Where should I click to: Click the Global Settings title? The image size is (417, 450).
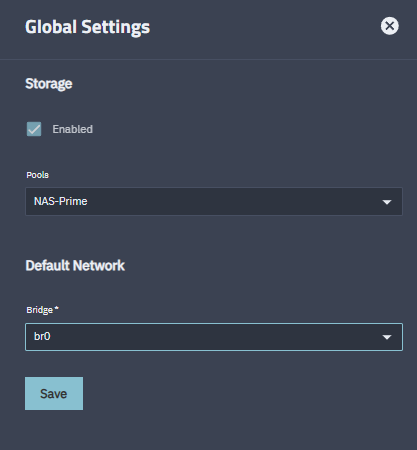pos(87,27)
